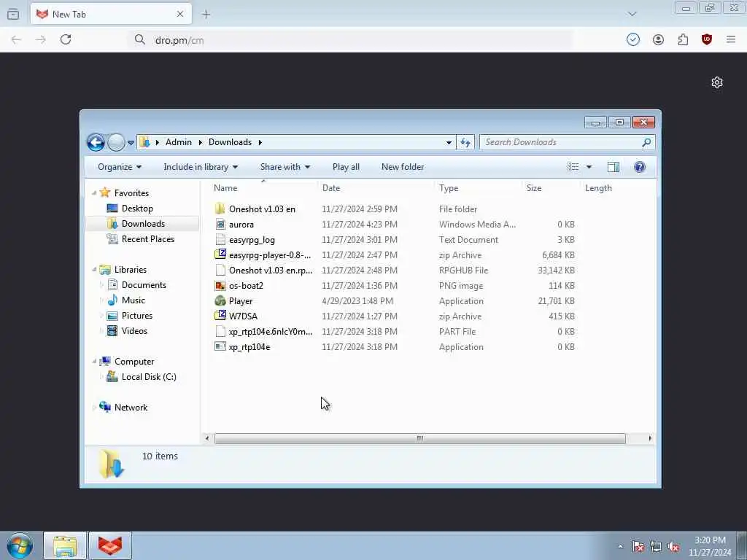This screenshot has height=560, width=747.
Task: Select the xp_rtp104e application icon
Action: [x=220, y=346]
